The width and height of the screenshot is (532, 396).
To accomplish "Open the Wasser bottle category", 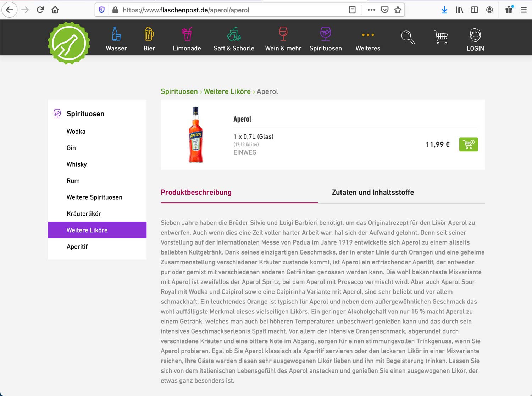I will coord(116,39).
